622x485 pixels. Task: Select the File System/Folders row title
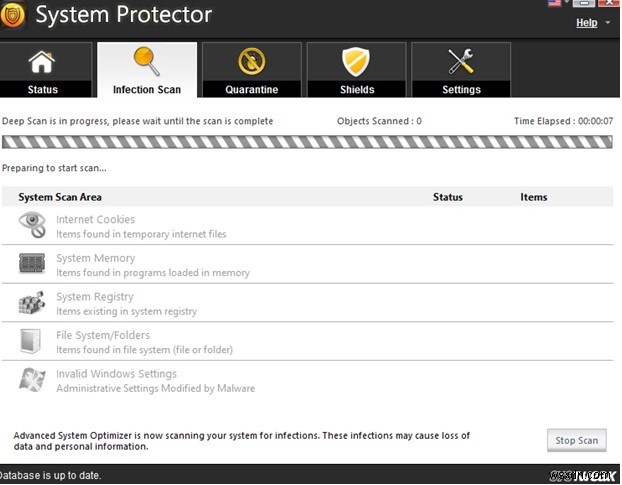pos(103,335)
